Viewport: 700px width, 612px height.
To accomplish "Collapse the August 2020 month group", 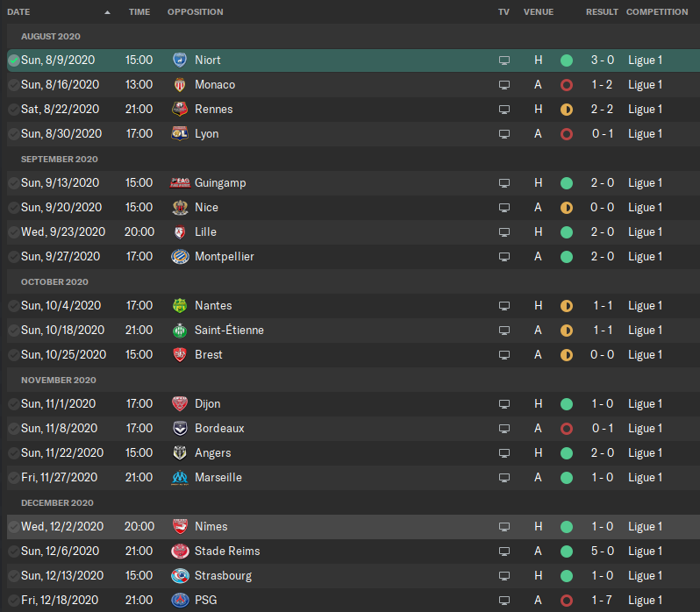I will [x=51, y=36].
